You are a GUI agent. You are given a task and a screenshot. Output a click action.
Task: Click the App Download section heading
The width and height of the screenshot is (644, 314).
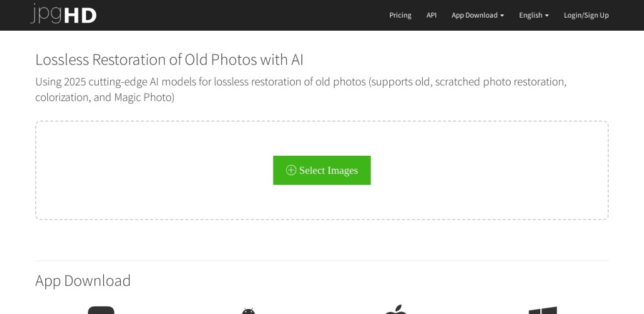tap(83, 280)
